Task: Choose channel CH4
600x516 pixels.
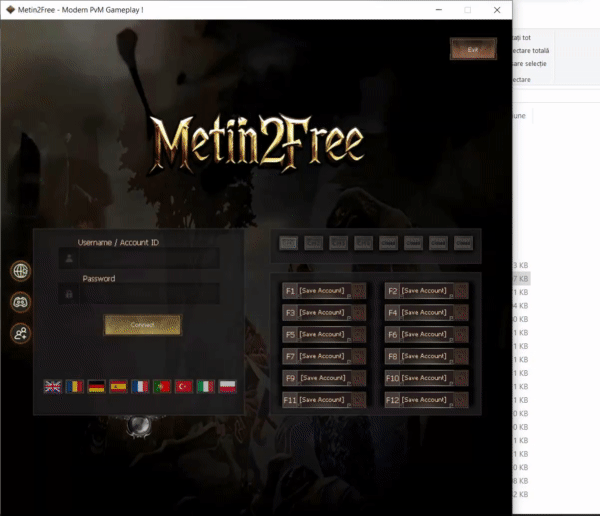Action: coord(363,243)
